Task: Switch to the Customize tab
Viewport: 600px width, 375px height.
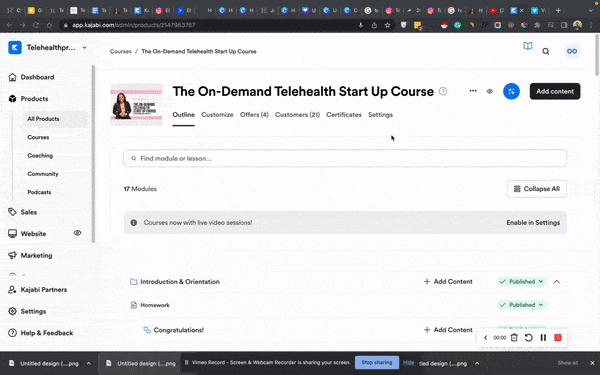Action: coord(217,115)
